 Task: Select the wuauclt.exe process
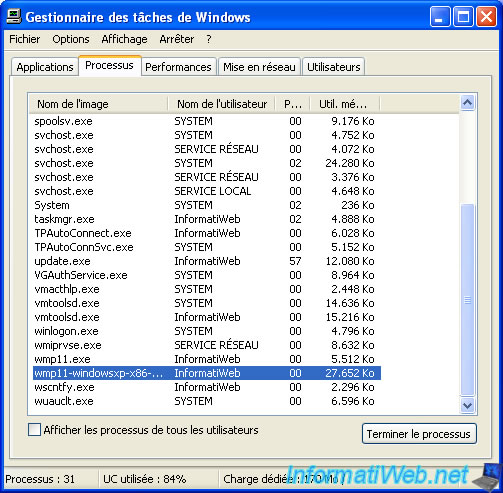point(207,401)
